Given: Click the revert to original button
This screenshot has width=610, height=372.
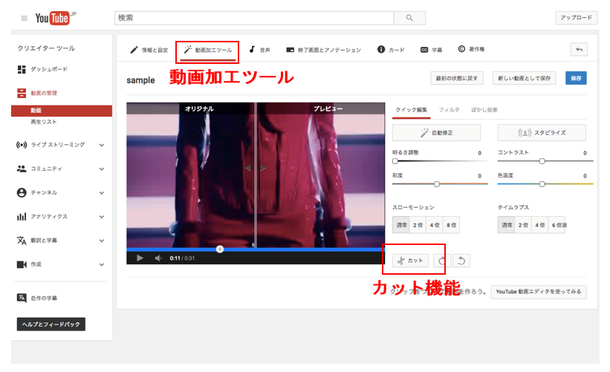Looking at the screenshot, I should (457, 78).
